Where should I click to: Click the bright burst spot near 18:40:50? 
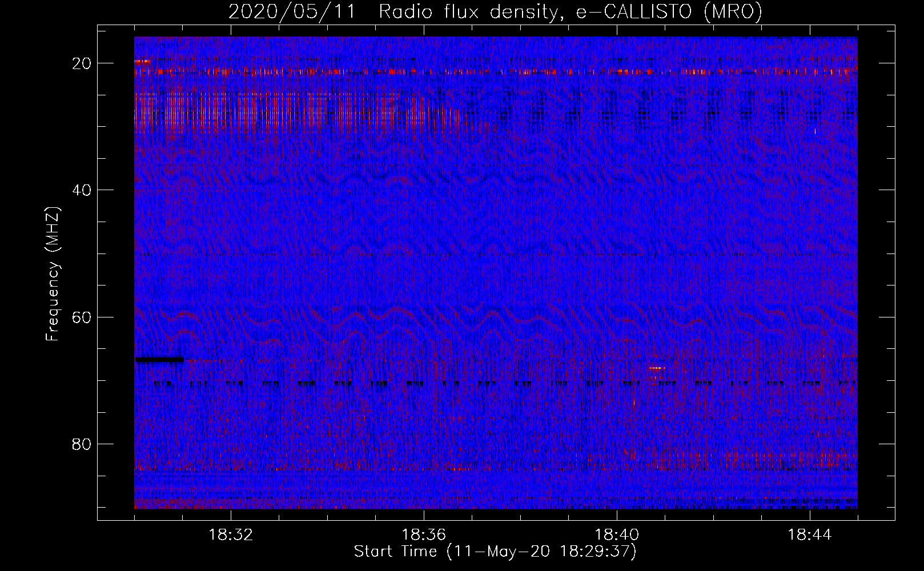click(x=657, y=368)
